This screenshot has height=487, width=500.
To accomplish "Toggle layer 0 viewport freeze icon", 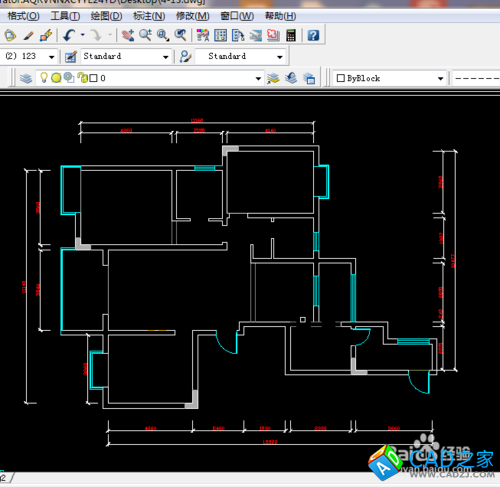I will point(69,78).
